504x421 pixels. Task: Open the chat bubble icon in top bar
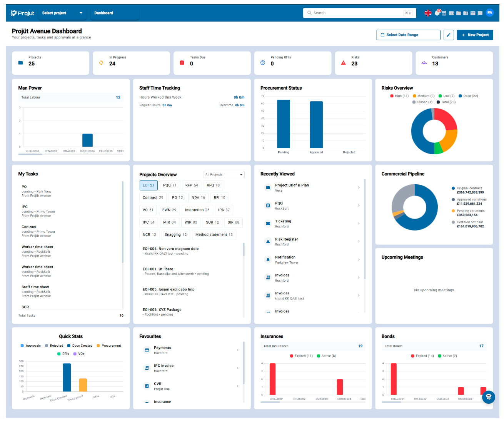point(480,13)
